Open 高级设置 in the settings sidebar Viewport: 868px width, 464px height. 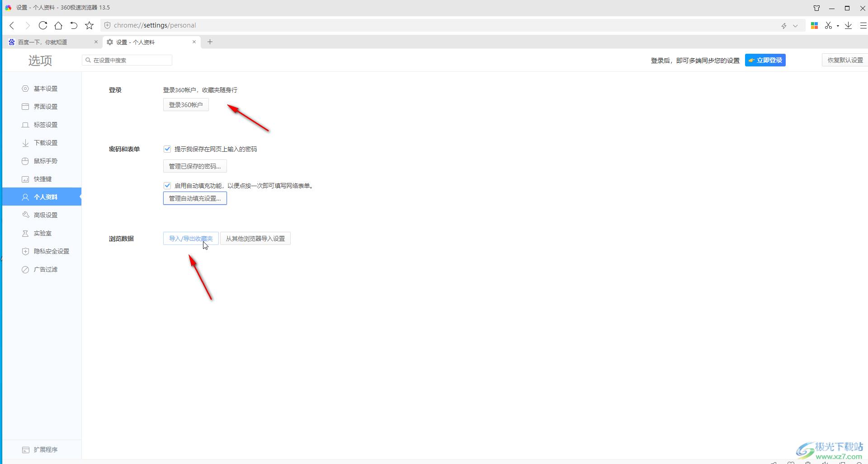click(x=45, y=215)
